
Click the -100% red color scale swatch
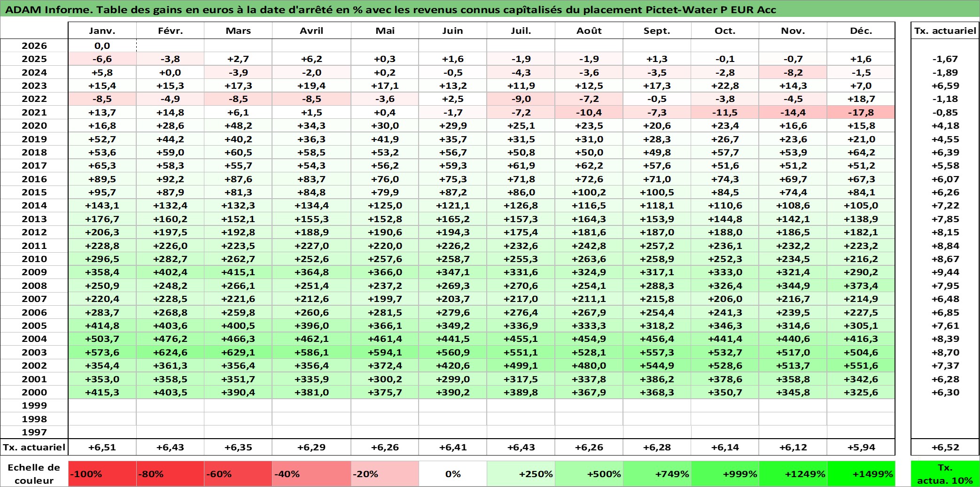coord(102,474)
